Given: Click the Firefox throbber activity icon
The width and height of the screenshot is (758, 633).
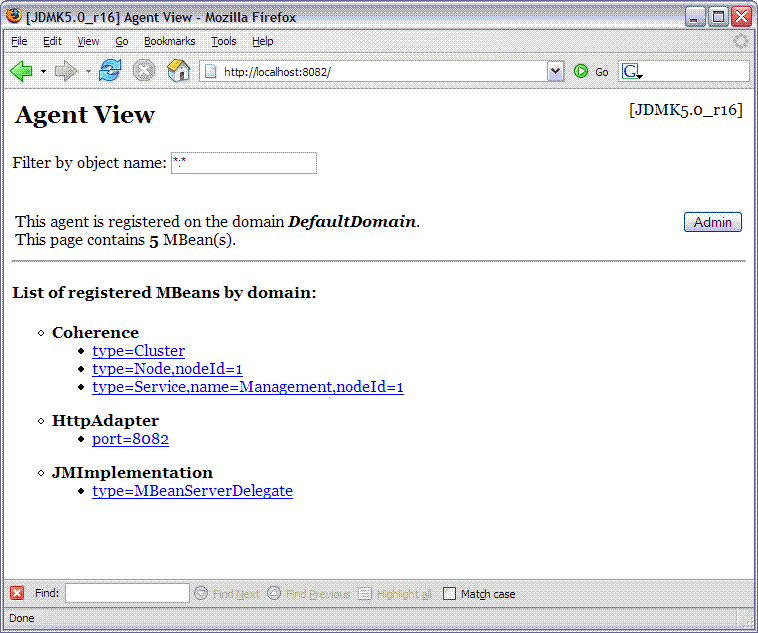Looking at the screenshot, I should coord(741,41).
